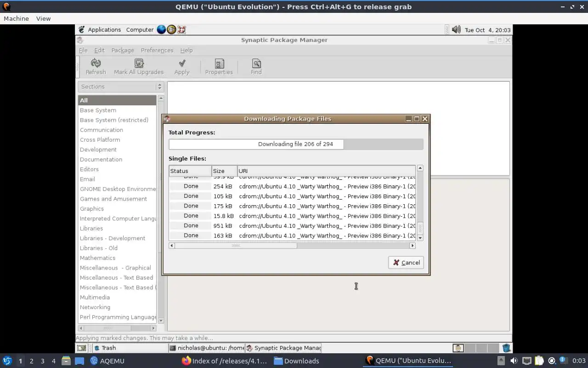Click the Size column header
Image resolution: width=588 pixels, height=368 pixels.
click(x=224, y=171)
